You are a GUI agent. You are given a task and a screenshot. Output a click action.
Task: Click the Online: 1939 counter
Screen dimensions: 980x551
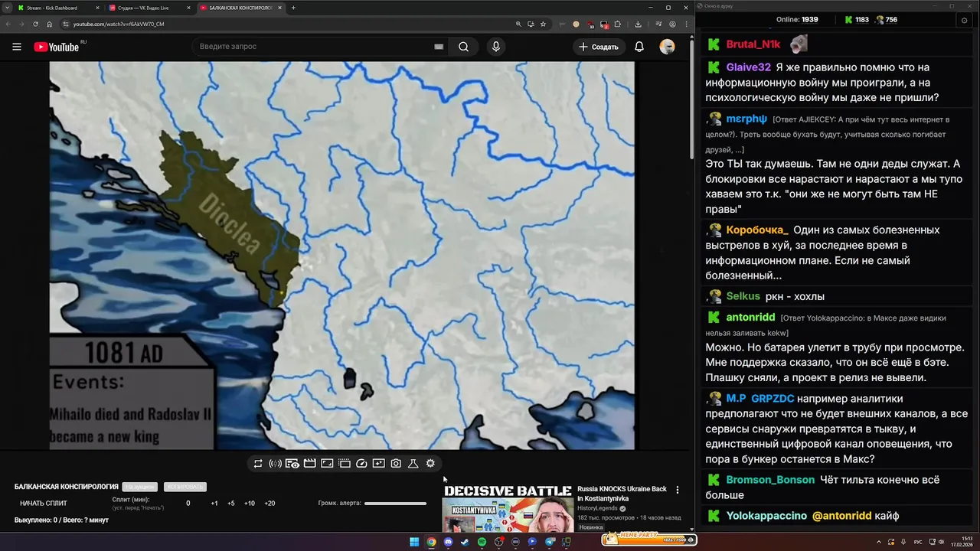click(x=797, y=20)
